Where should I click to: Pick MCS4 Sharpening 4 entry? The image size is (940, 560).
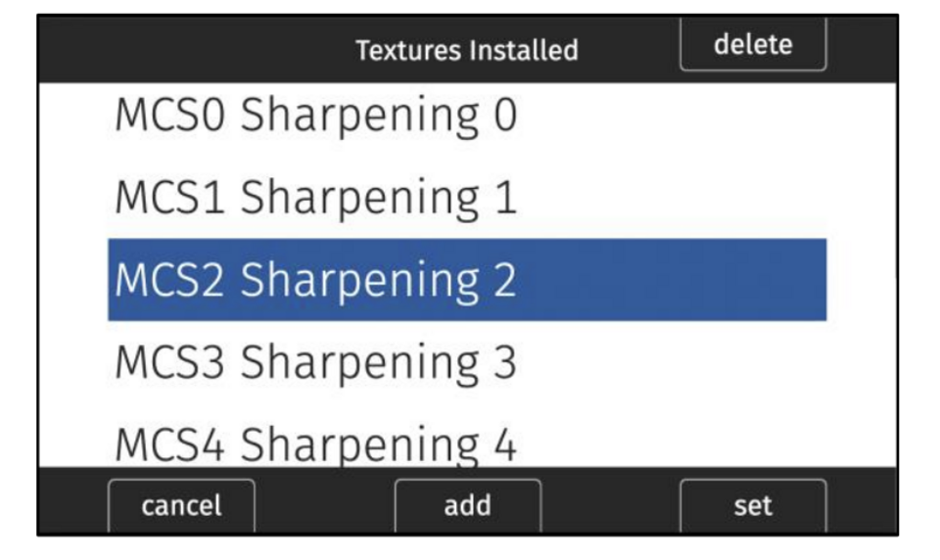(x=315, y=444)
